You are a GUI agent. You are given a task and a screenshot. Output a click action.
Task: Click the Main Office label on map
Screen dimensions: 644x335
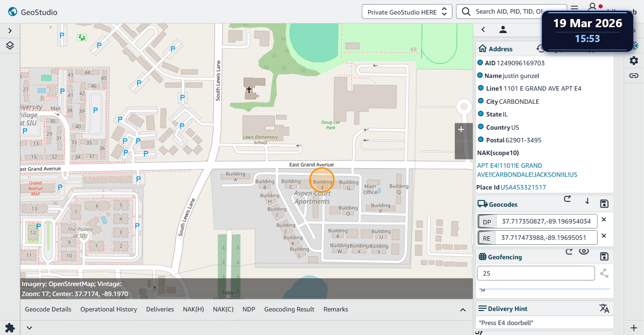370,189
